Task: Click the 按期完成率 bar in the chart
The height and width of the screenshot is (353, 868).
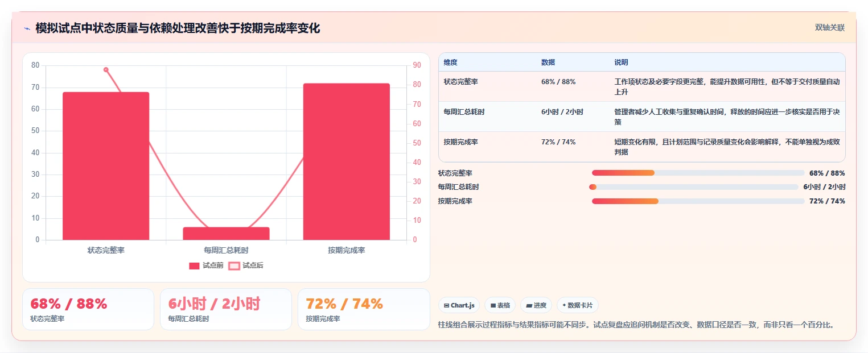Action: click(346, 161)
